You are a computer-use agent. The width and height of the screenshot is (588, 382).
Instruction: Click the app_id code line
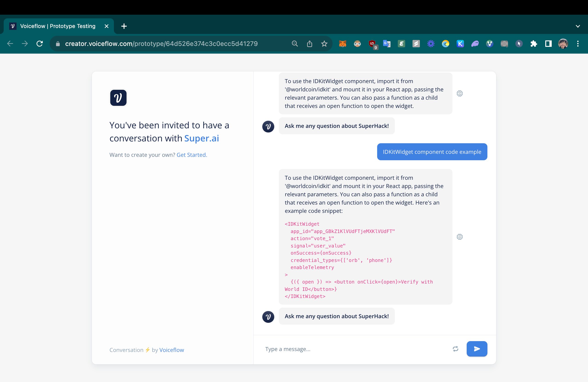[342, 231]
